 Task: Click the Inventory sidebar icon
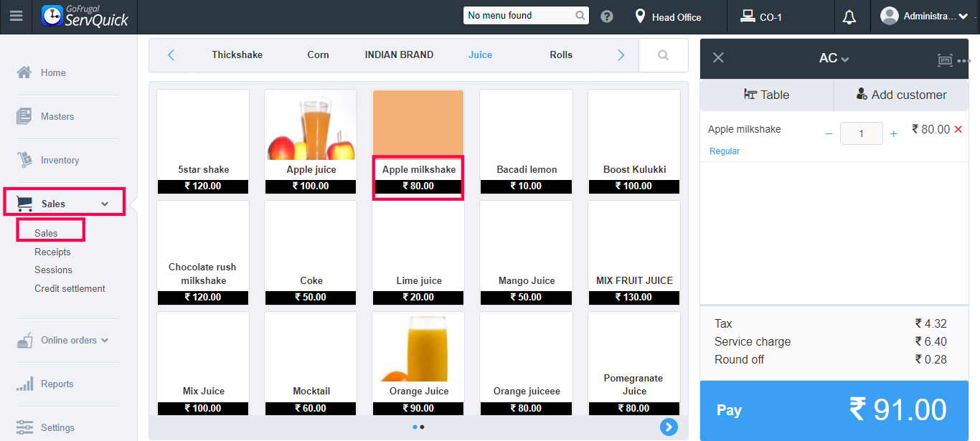coord(24,160)
